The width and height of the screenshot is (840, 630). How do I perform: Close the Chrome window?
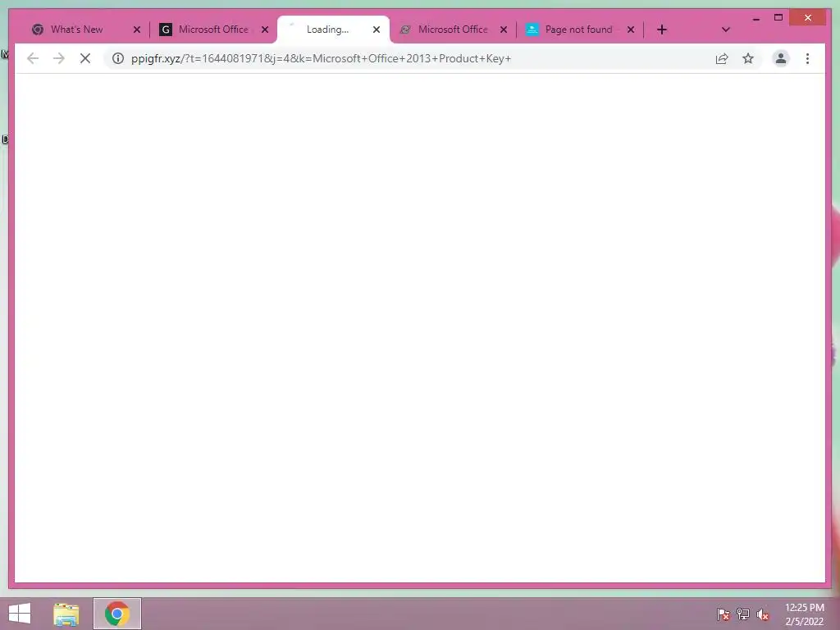[x=808, y=18]
